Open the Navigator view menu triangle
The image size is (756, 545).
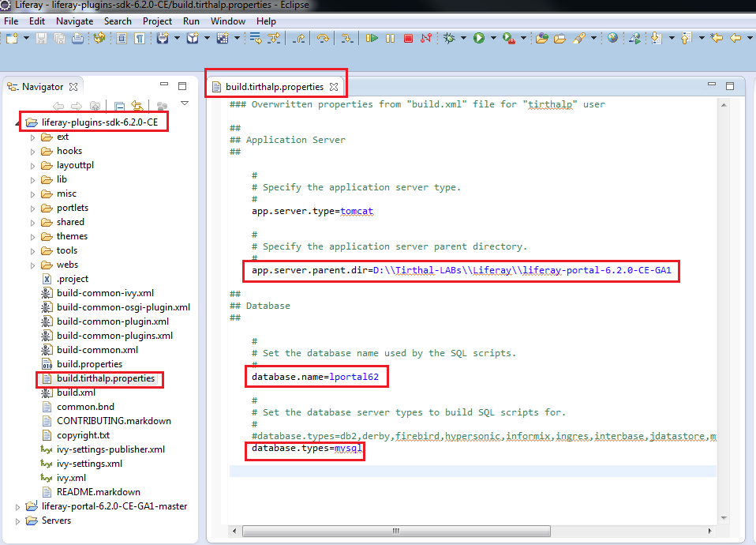coord(184,103)
